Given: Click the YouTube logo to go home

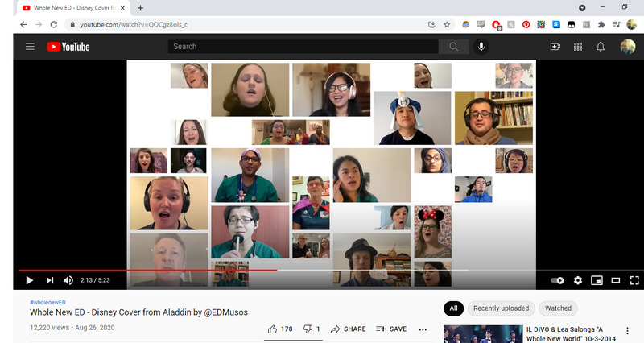Looking at the screenshot, I should 68,47.
